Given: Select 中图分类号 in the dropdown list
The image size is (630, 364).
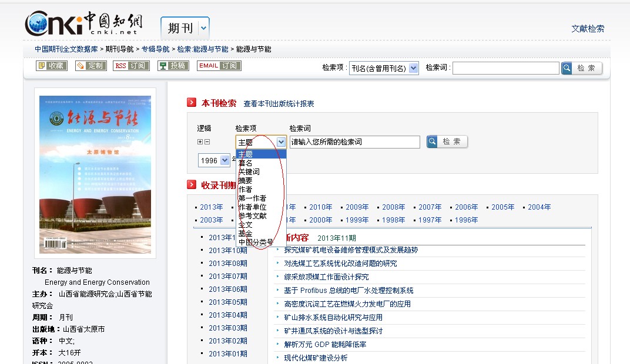Looking at the screenshot, I should (261, 242).
